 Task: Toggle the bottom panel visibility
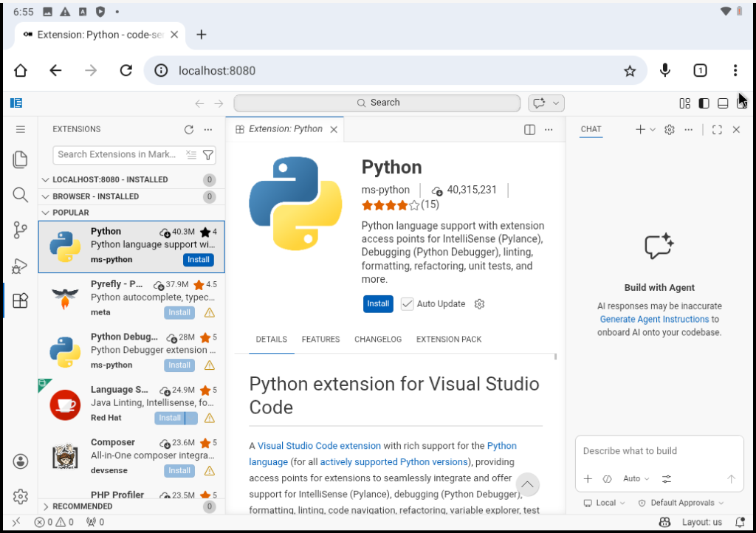pos(723,103)
